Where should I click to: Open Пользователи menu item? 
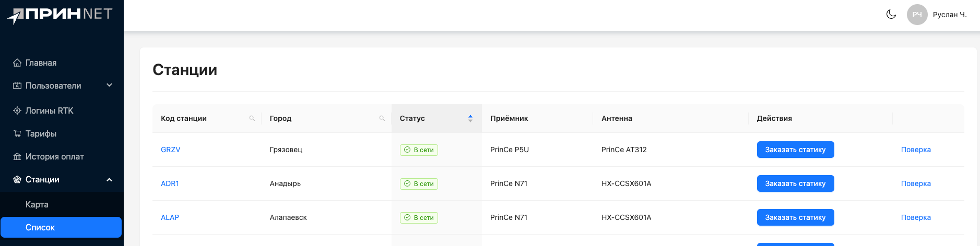click(62, 85)
